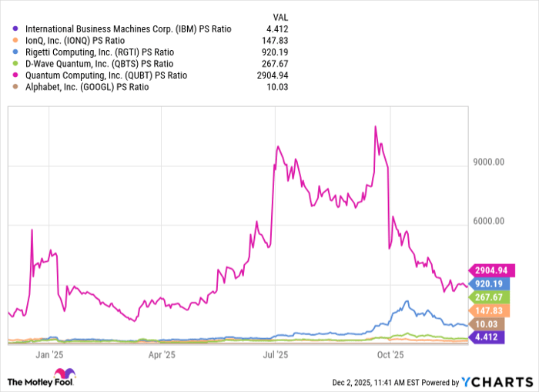This screenshot has width=539, height=392.
Task: Select International Business Machines Corp. (IBM) PS Ratio label
Action: pyautogui.click(x=129, y=29)
